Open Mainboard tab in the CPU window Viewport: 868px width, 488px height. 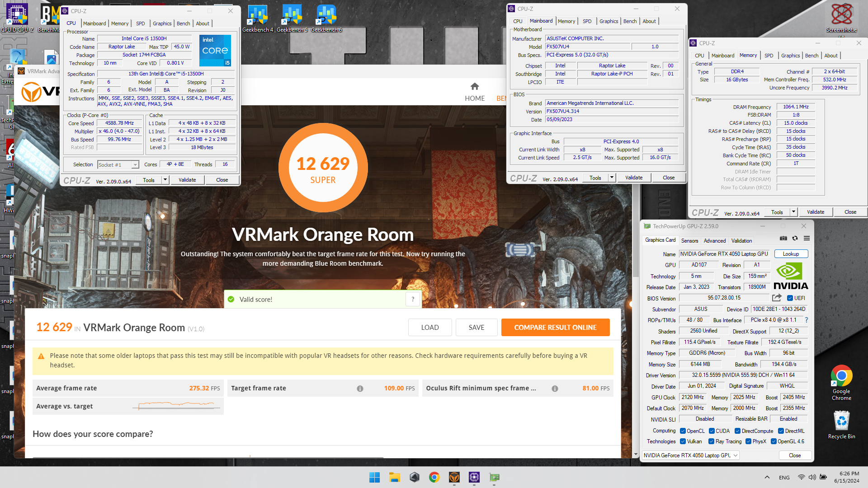[x=94, y=23]
